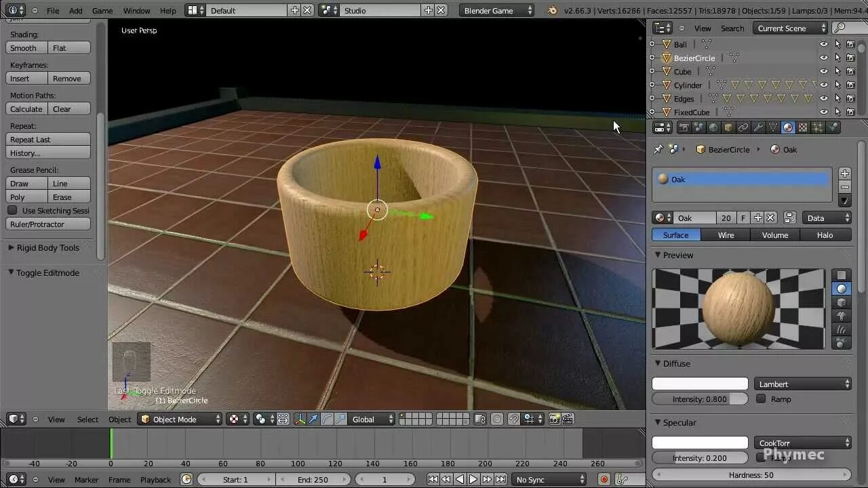The width and height of the screenshot is (868, 488).
Task: Open the Particles properties tab
Action: tap(818, 127)
